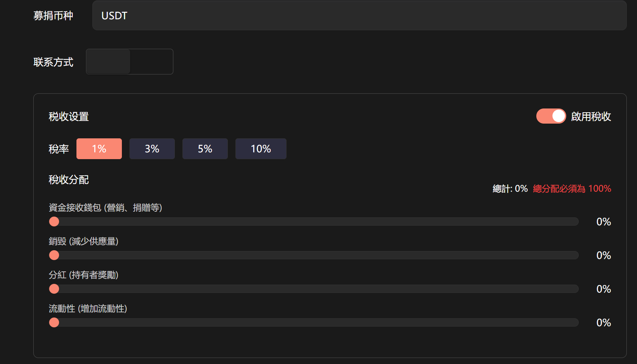
Task: Click the 分紅 slider handle
Action: tap(54, 289)
